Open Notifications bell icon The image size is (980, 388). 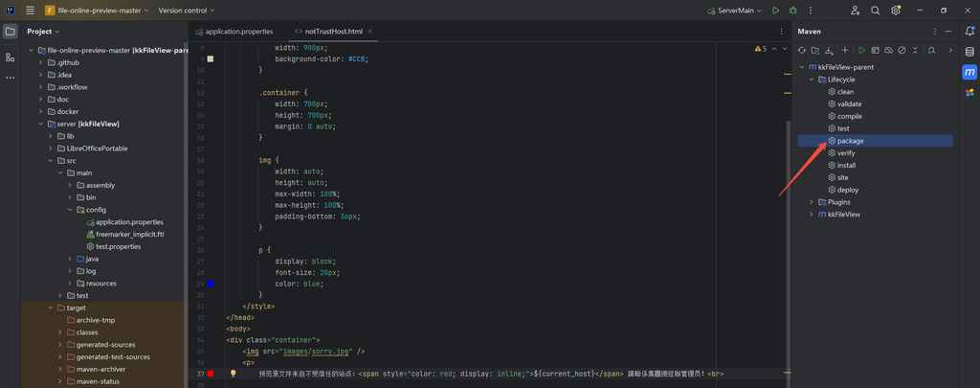(969, 32)
